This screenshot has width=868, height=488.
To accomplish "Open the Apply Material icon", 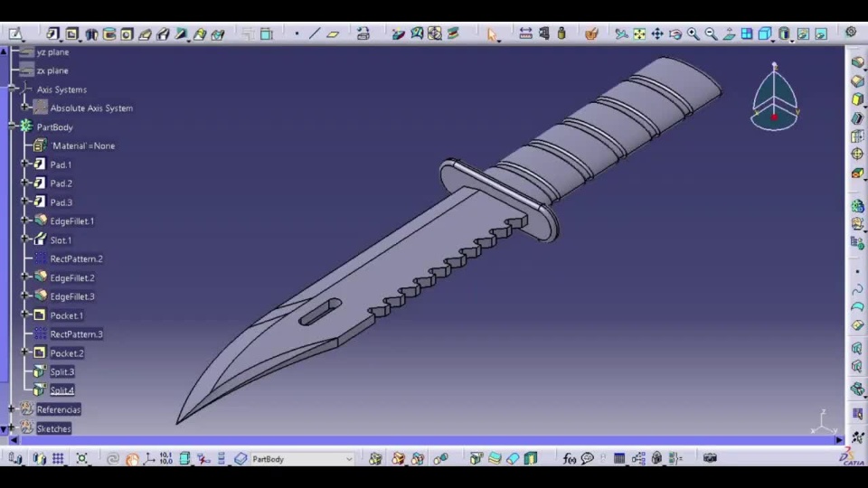I will click(591, 33).
